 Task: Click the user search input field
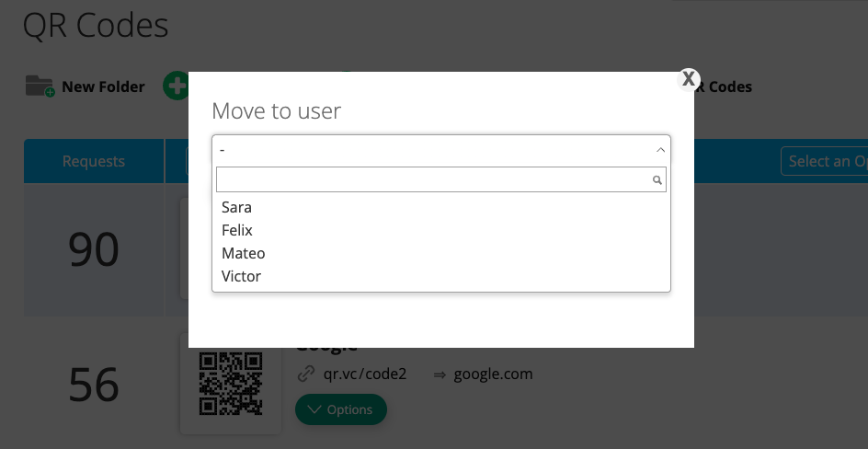point(441,179)
